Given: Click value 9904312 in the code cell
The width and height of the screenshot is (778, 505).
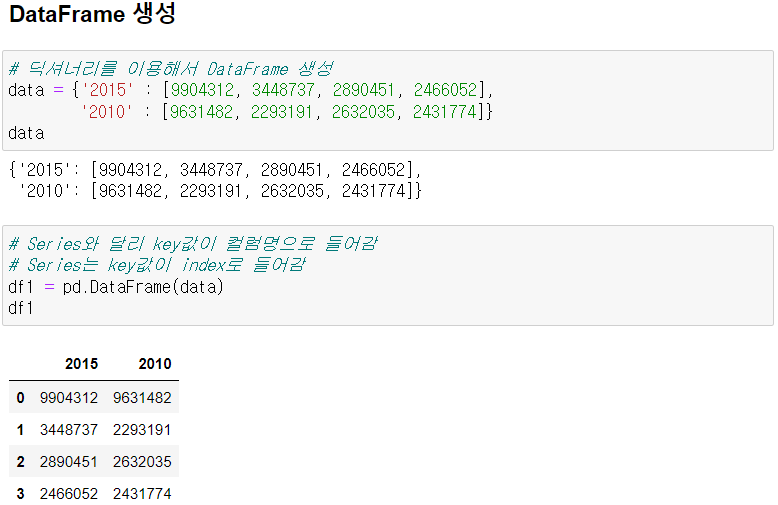Looking at the screenshot, I should (202, 90).
